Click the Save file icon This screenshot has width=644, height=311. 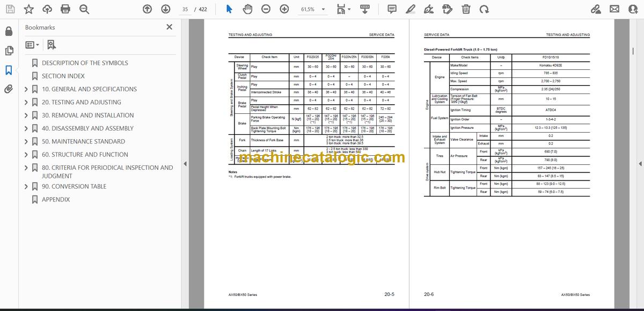[10, 9]
